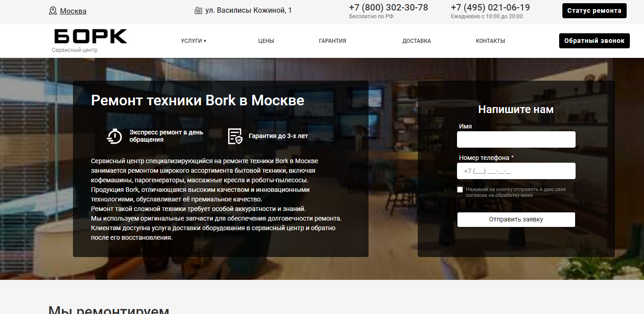This screenshot has width=644, height=314.
Task: Tick the personal data consent checkbox
Action: [460, 190]
